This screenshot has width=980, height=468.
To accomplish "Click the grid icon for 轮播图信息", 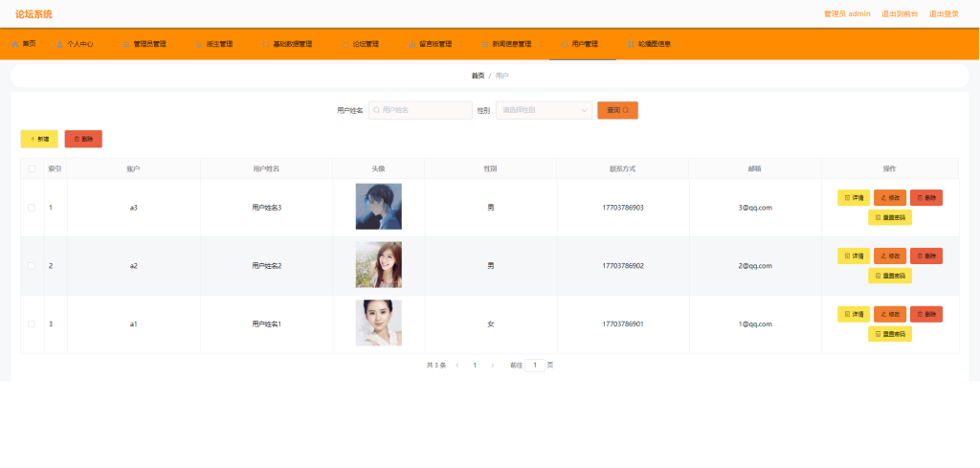I will [x=631, y=44].
